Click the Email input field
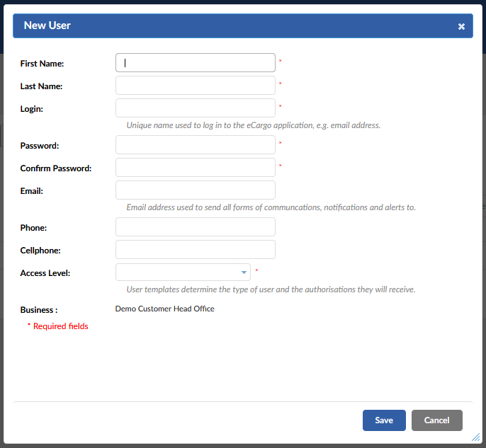The height and width of the screenshot is (448, 486). [196, 190]
